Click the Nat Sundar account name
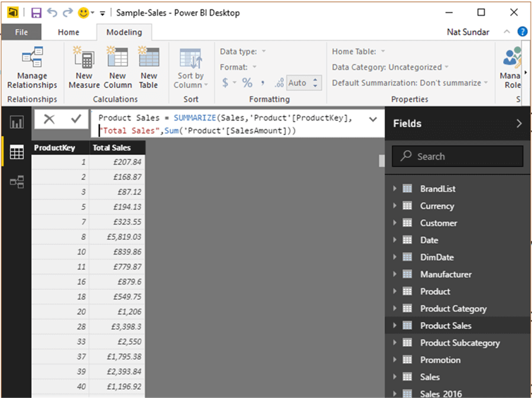The image size is (532, 398). 468,32
